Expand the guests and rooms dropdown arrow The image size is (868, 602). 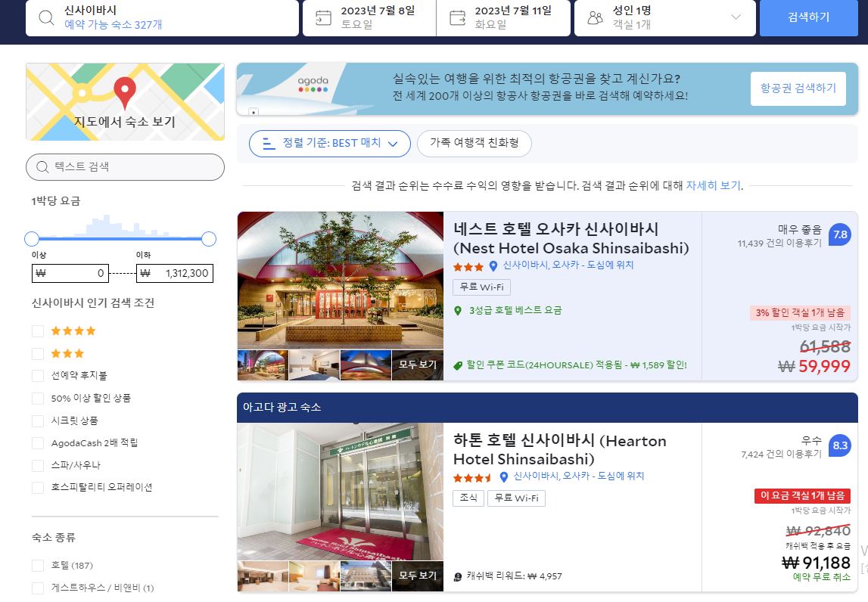pyautogui.click(x=736, y=17)
